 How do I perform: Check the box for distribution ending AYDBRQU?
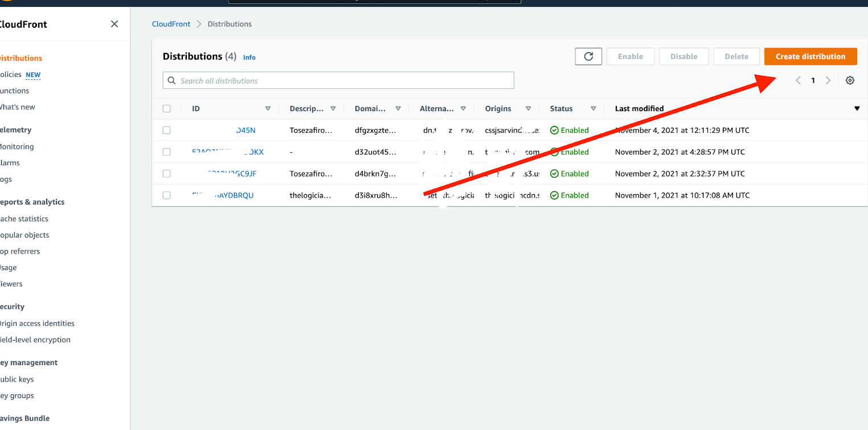pos(166,195)
